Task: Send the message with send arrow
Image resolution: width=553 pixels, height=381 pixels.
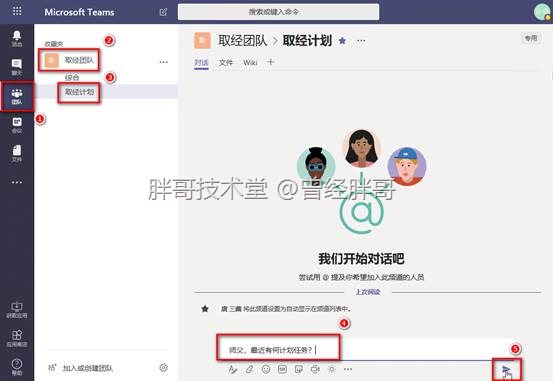Action: pos(506,370)
